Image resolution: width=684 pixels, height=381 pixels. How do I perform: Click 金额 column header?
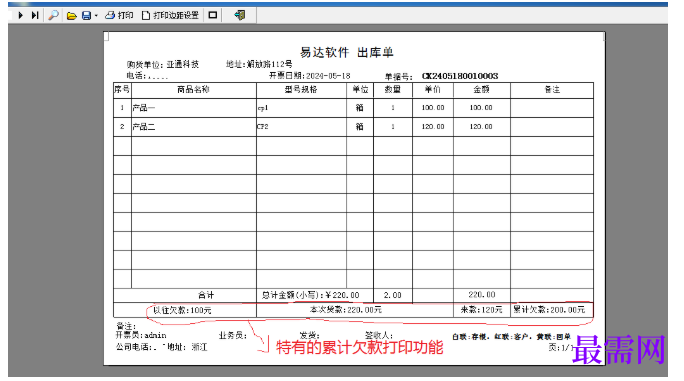click(481, 89)
